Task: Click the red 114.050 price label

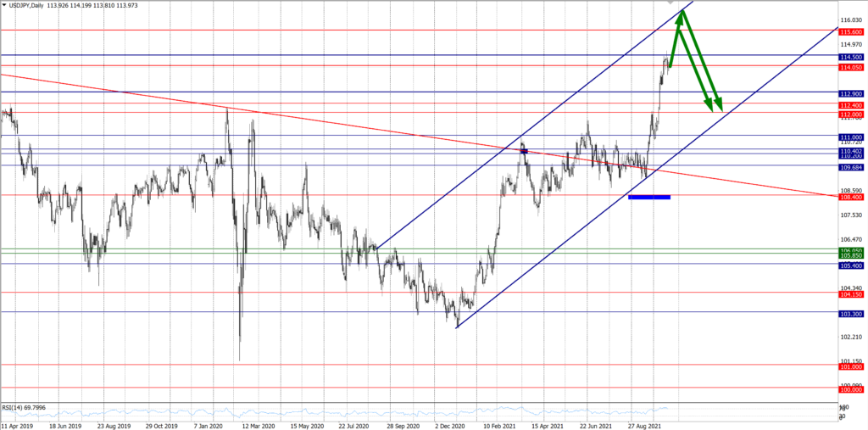Action: 851,67
